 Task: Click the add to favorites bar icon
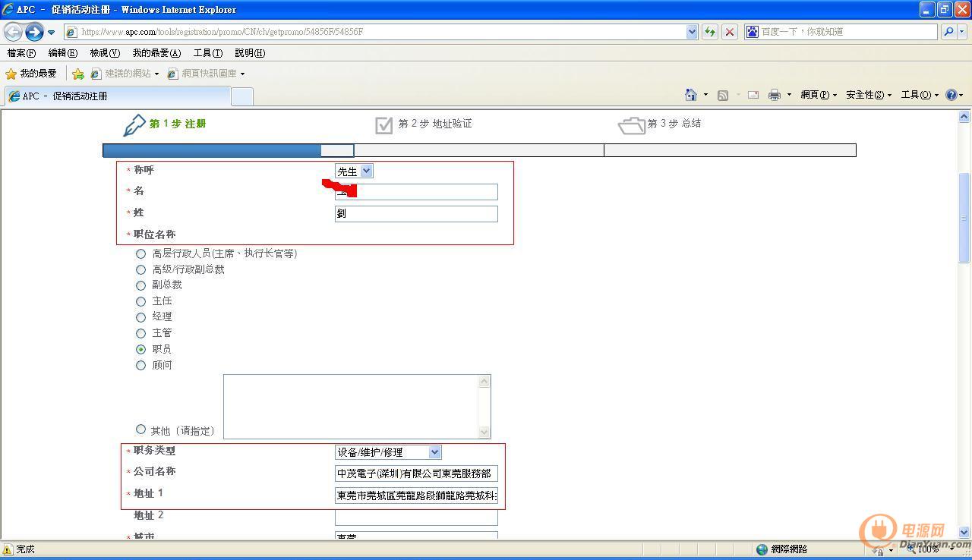coord(77,74)
